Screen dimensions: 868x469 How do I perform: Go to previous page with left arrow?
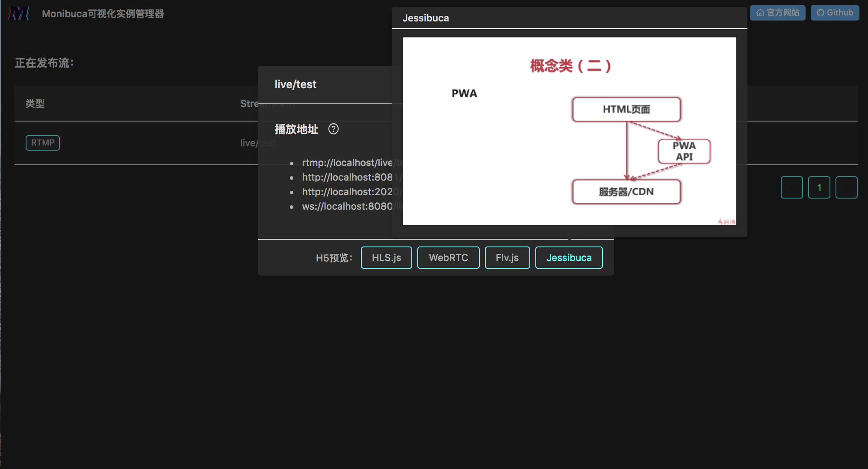coord(791,187)
